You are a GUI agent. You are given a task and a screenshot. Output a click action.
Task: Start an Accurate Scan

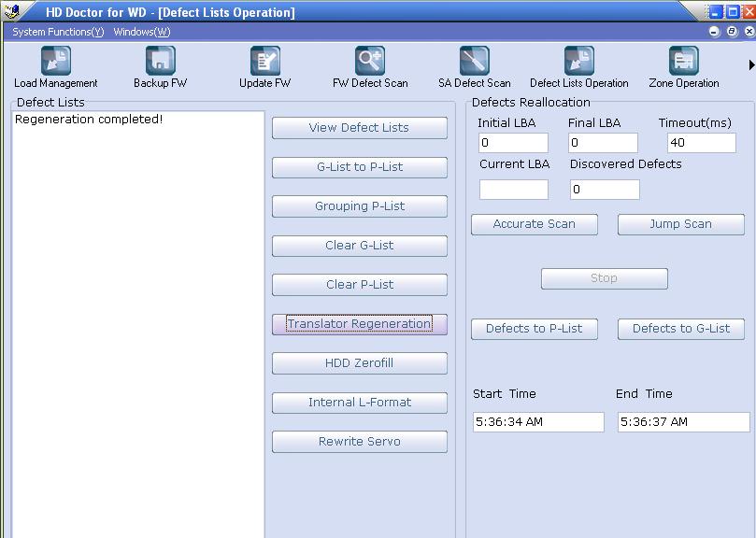pos(535,224)
